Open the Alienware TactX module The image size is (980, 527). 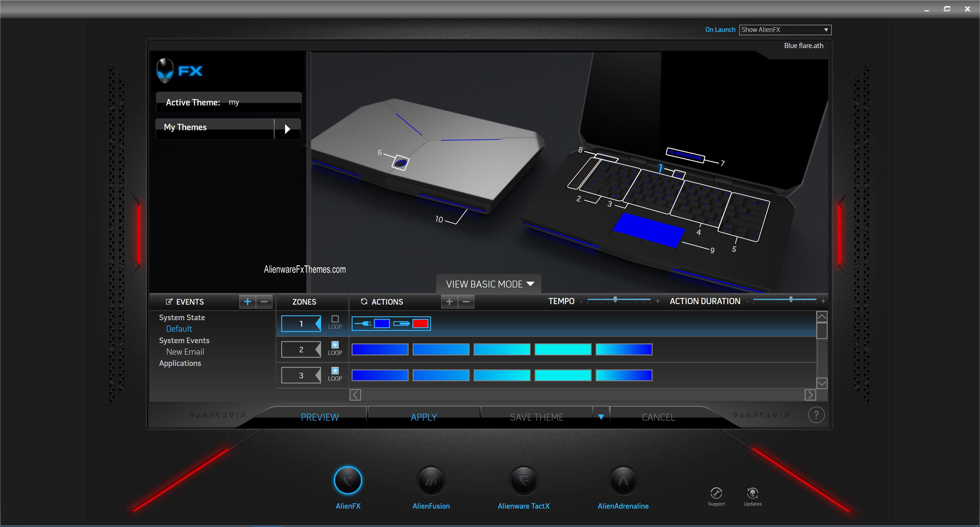(523, 480)
